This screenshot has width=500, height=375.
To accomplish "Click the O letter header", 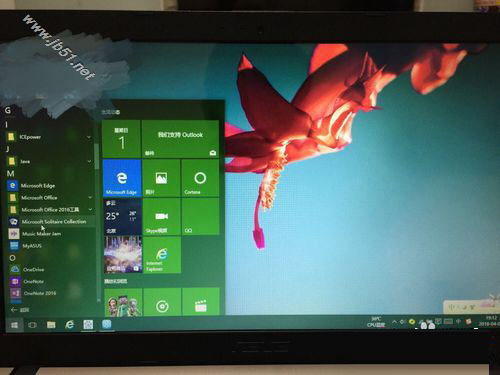I will (12, 258).
